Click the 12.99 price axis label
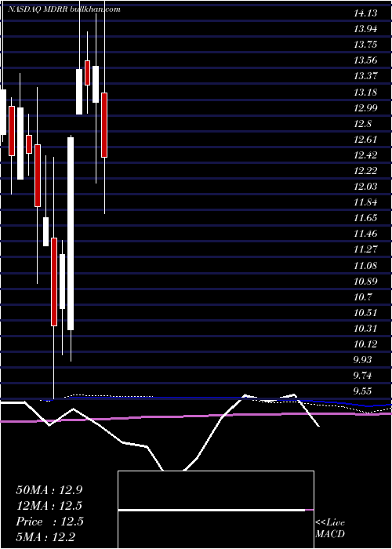 click(x=365, y=108)
